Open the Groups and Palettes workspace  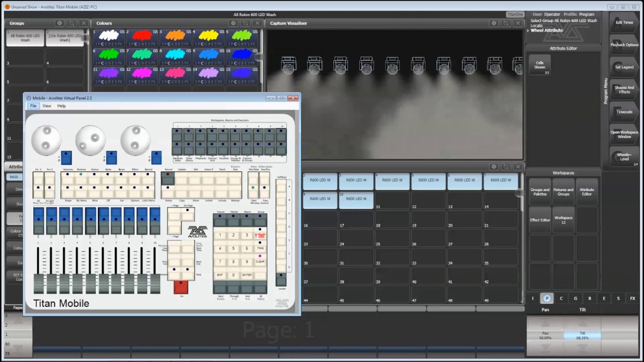[540, 192]
